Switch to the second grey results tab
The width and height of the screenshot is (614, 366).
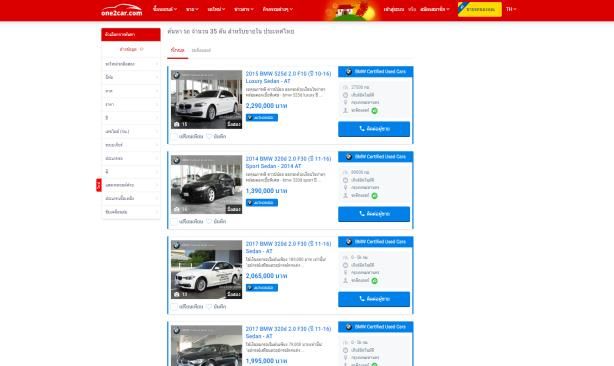201,50
